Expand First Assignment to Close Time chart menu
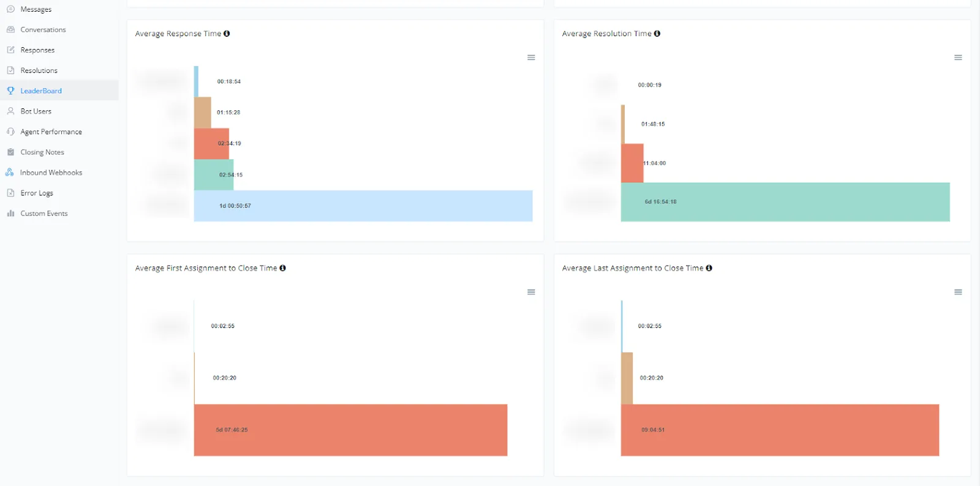 point(531,292)
